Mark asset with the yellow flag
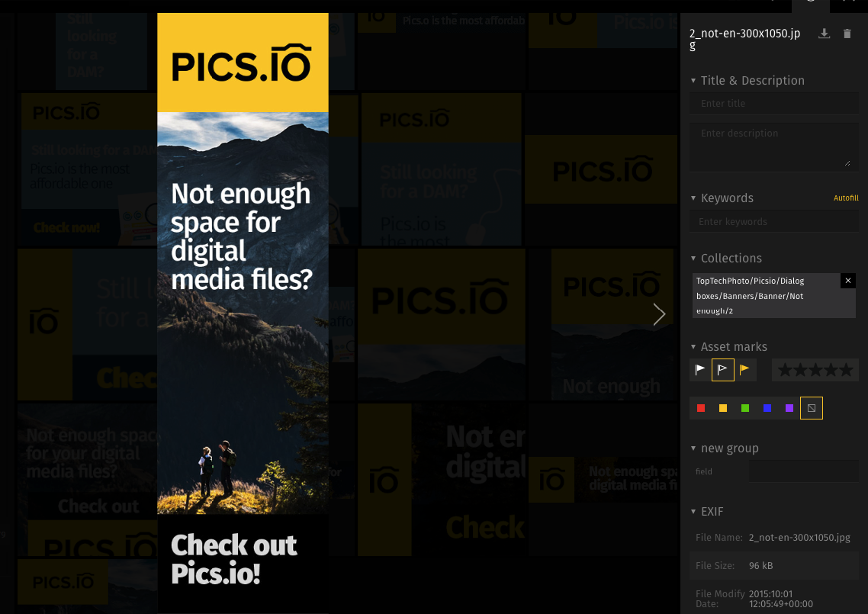The width and height of the screenshot is (868, 614). 744,370
